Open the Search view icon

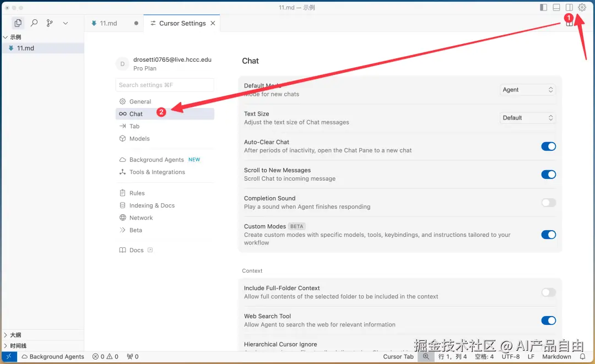click(34, 23)
